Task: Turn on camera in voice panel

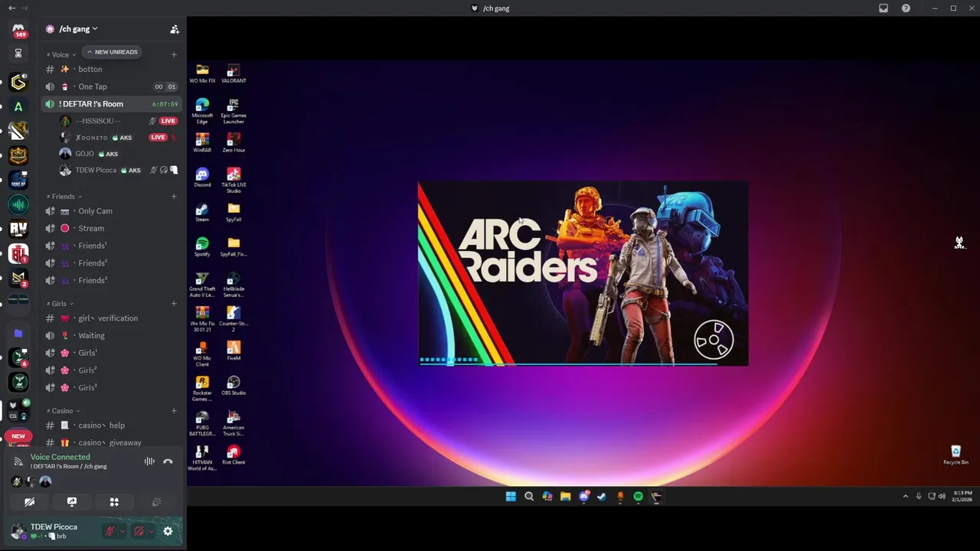Action: (x=29, y=502)
